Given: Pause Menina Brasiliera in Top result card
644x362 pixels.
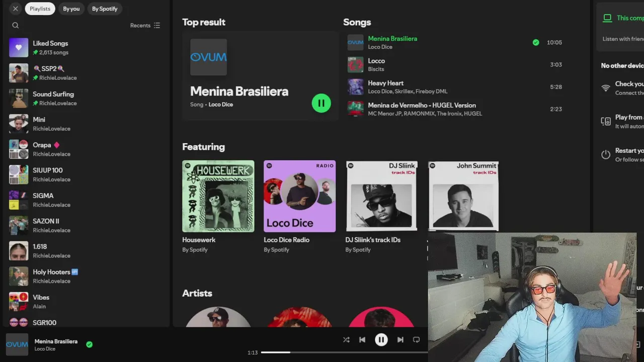Looking at the screenshot, I should (x=321, y=103).
